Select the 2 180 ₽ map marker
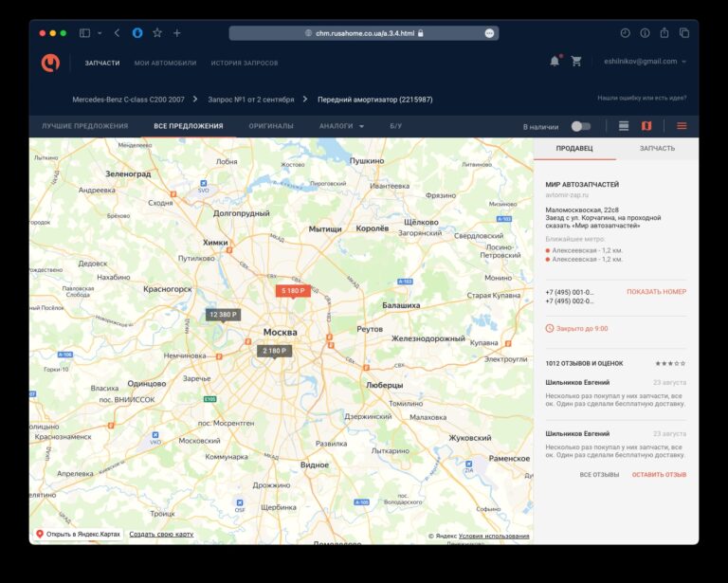 274,352
